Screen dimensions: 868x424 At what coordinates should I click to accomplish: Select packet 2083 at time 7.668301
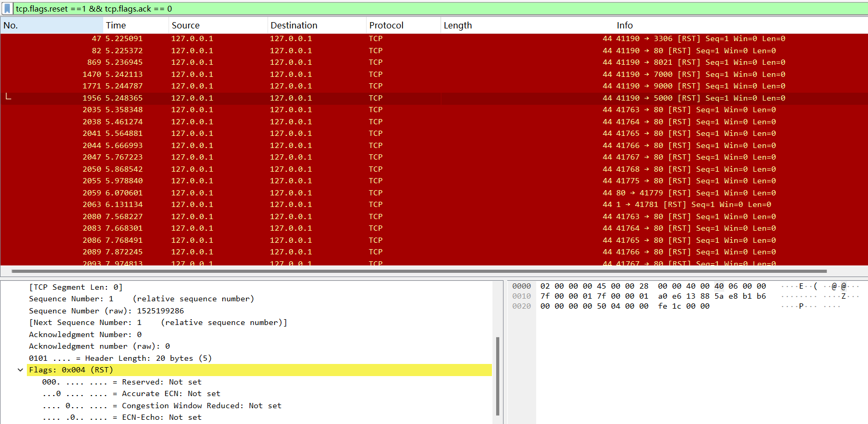(434, 228)
